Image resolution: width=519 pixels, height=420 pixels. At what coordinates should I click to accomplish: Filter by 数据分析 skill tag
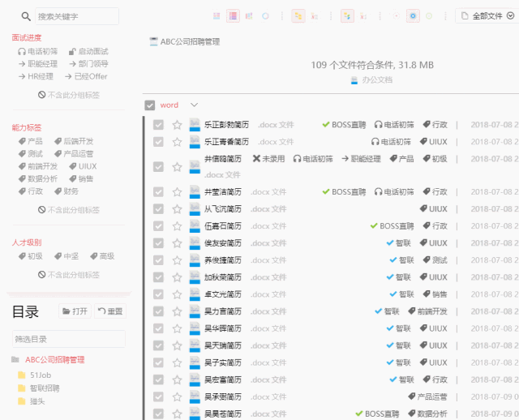pyautogui.click(x=38, y=179)
